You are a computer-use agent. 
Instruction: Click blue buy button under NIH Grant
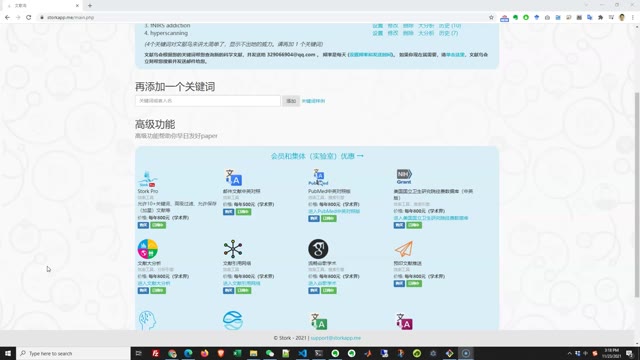point(399,225)
